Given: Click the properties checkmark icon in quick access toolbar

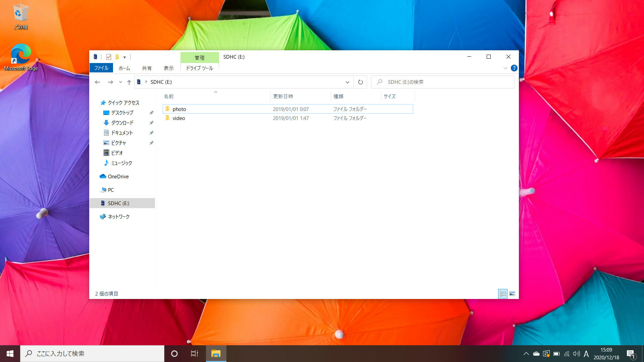Looking at the screenshot, I should [x=108, y=57].
